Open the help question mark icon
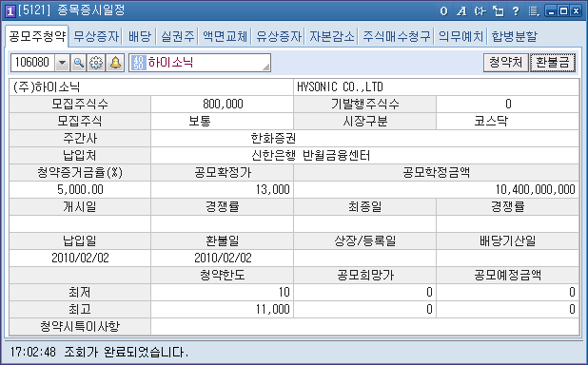The height and width of the screenshot is (365, 588). click(x=516, y=11)
